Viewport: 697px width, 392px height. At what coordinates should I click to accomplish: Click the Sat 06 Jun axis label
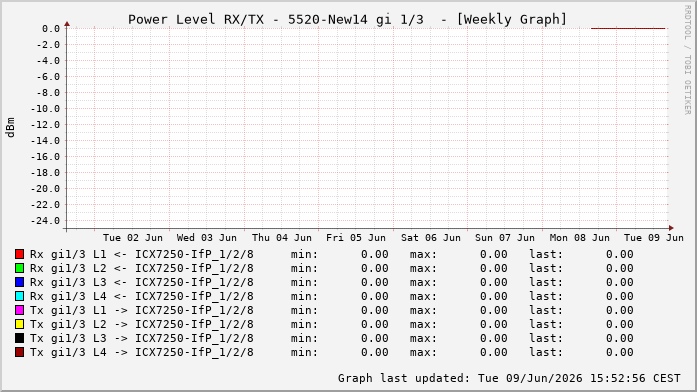(x=431, y=238)
